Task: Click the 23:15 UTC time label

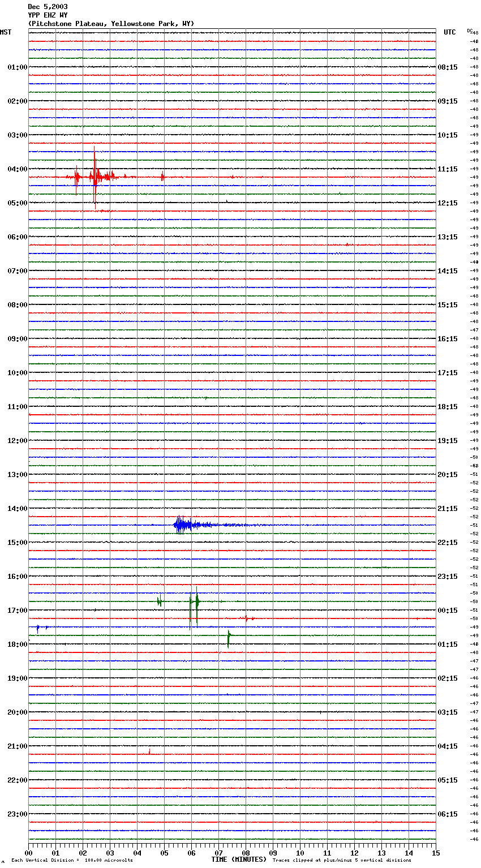Action: click(x=448, y=577)
